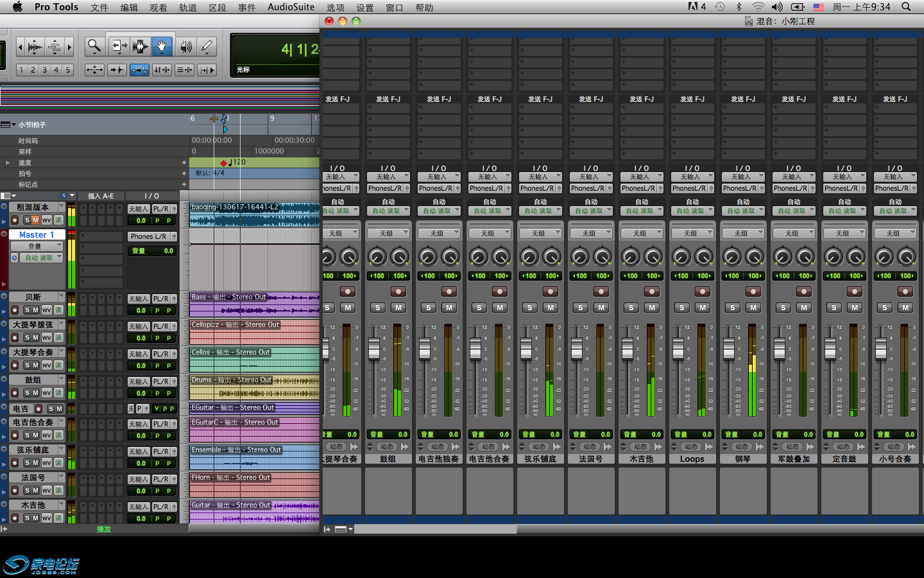Screen dimensions: 924x578
Task: Enable Tab to Transients icon
Action: coord(117,69)
